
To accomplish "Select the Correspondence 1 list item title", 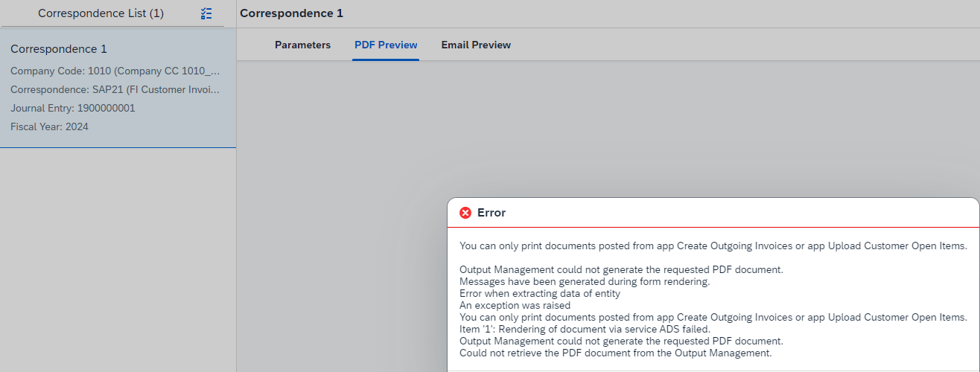I will click(x=59, y=49).
